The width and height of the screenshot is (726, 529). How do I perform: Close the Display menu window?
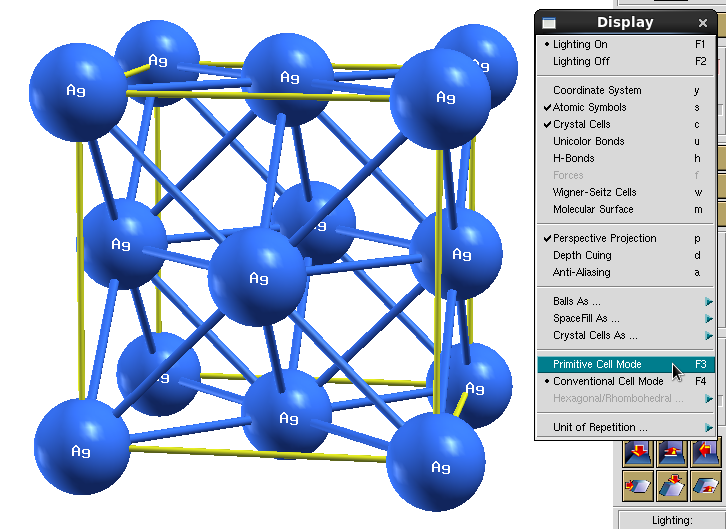(702, 23)
